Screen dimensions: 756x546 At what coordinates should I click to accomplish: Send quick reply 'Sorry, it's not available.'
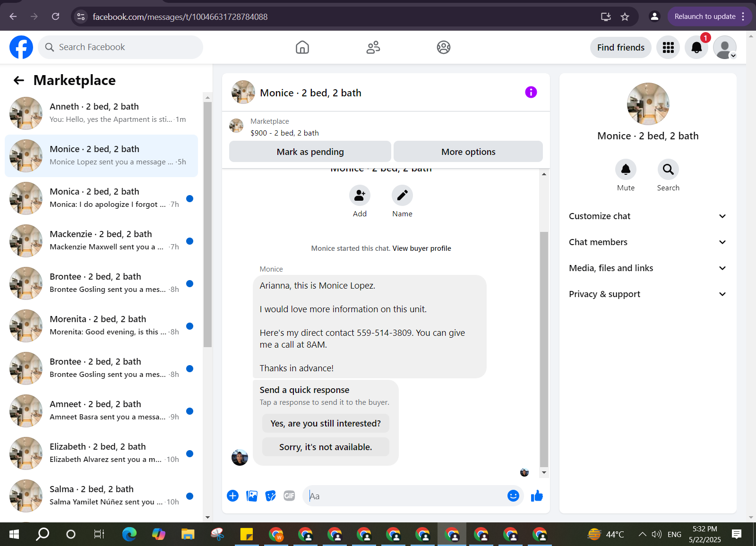click(326, 447)
